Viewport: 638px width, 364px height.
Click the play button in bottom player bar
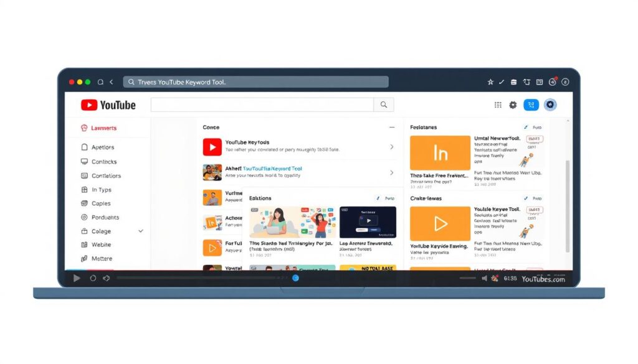[77, 278]
